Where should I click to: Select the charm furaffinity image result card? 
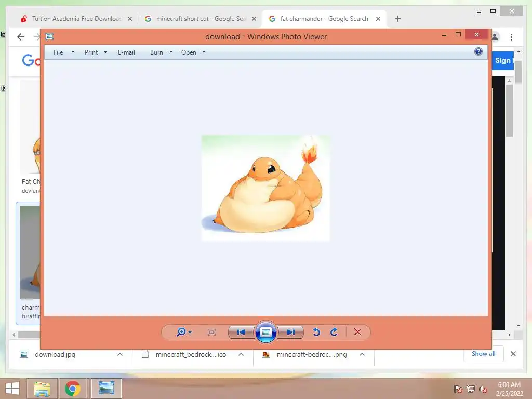pyautogui.click(x=28, y=263)
